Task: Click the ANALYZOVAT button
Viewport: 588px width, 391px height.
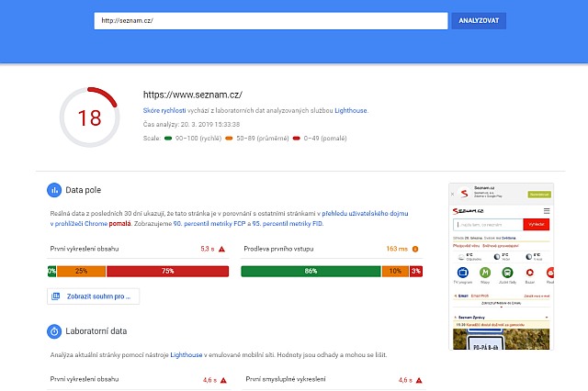Action: point(479,20)
